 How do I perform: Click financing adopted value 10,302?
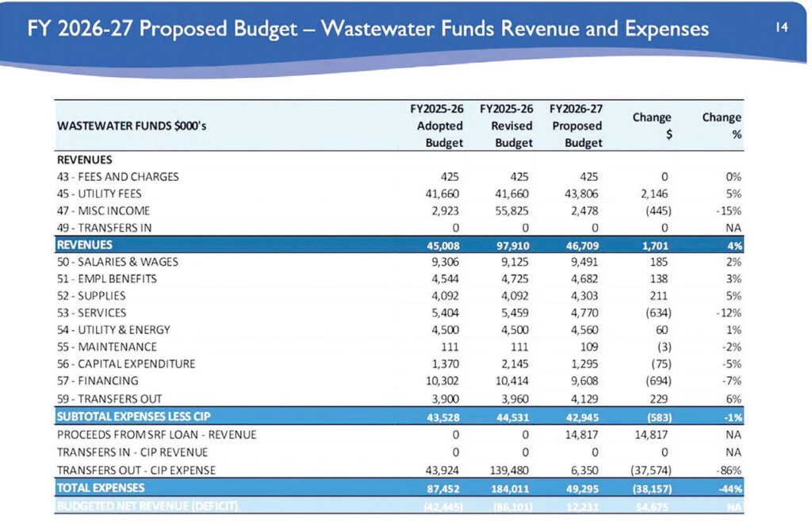pos(442,381)
